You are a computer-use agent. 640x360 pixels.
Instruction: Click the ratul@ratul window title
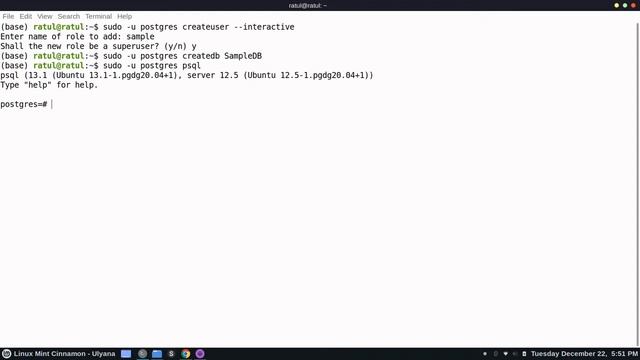(x=307, y=5)
